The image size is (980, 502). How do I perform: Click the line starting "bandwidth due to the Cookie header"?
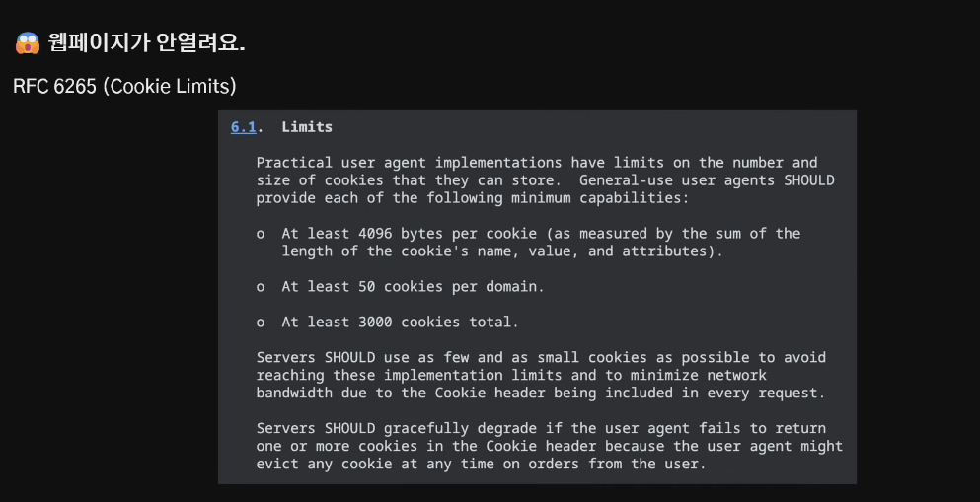pos(540,394)
